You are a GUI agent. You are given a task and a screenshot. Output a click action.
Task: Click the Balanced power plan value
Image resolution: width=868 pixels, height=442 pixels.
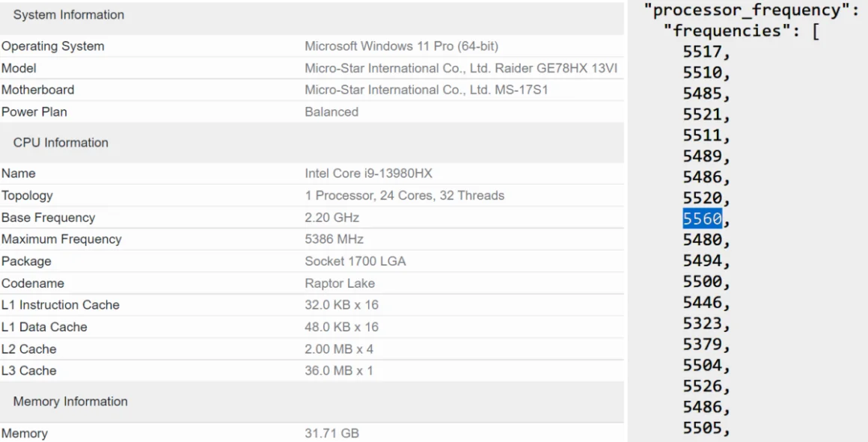pos(331,112)
